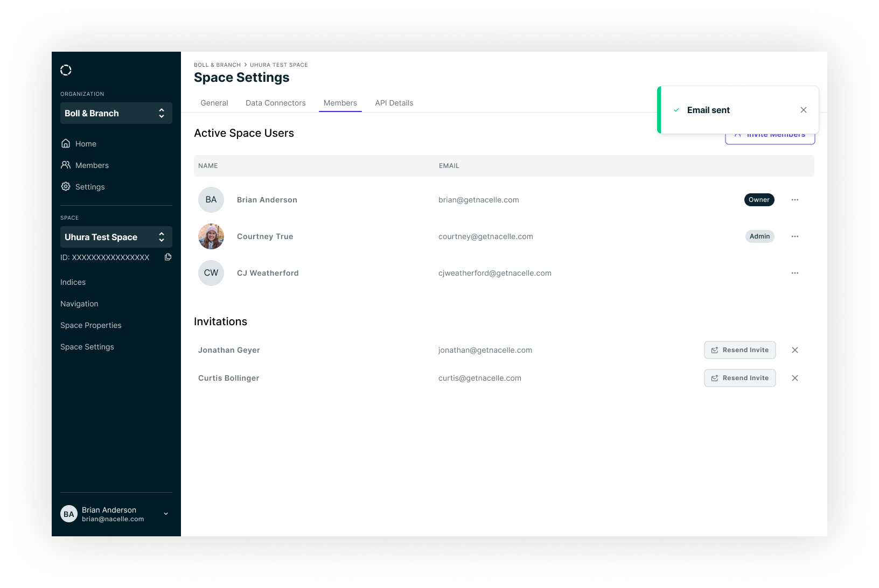
Task: Click the NAME column header
Action: pyautogui.click(x=208, y=166)
